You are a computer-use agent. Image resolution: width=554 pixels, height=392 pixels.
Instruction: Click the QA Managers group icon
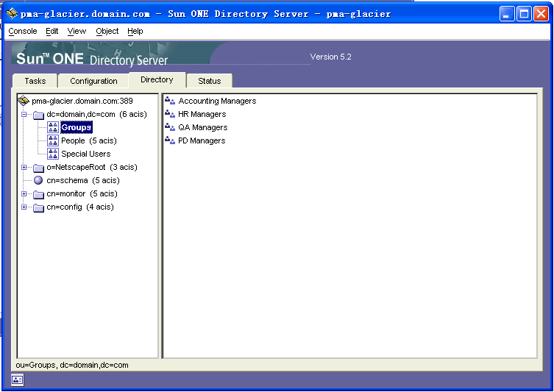pyautogui.click(x=170, y=127)
